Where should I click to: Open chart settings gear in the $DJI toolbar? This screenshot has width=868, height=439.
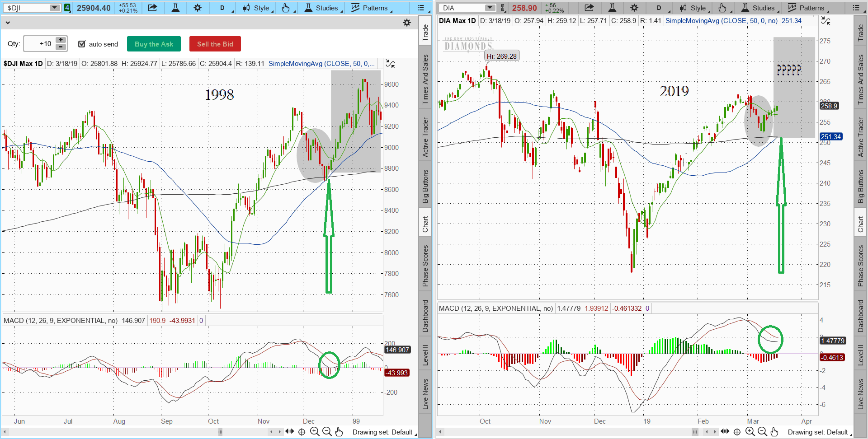pyautogui.click(x=198, y=8)
